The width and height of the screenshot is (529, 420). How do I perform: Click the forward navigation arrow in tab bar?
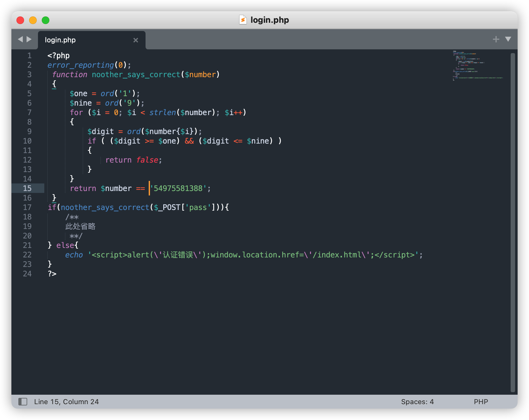tap(29, 39)
